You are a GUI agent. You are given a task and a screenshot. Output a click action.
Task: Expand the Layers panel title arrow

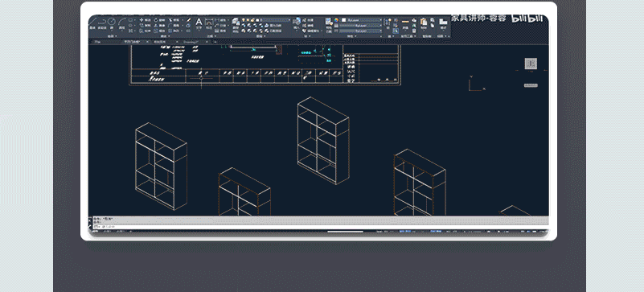point(265,36)
